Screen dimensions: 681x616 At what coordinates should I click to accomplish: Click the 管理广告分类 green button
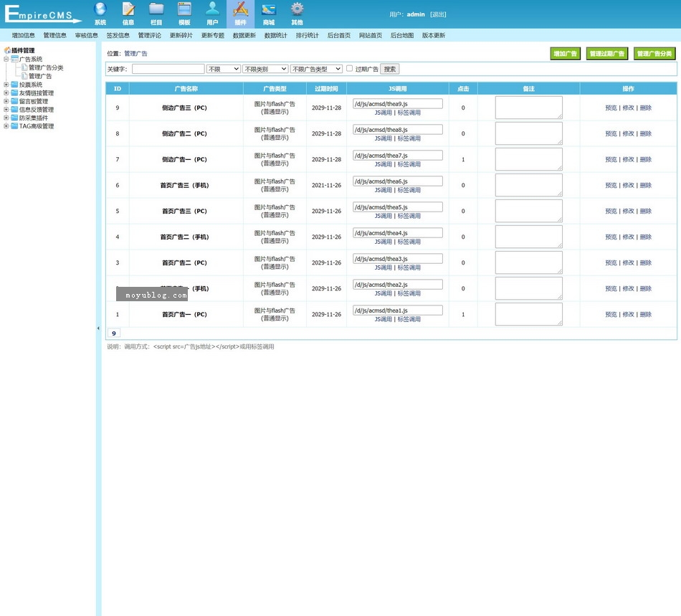click(654, 54)
